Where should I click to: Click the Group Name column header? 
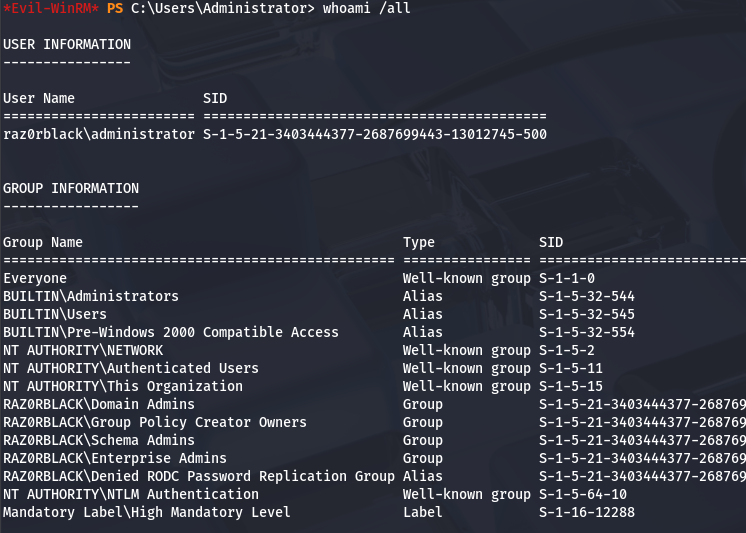click(x=43, y=242)
